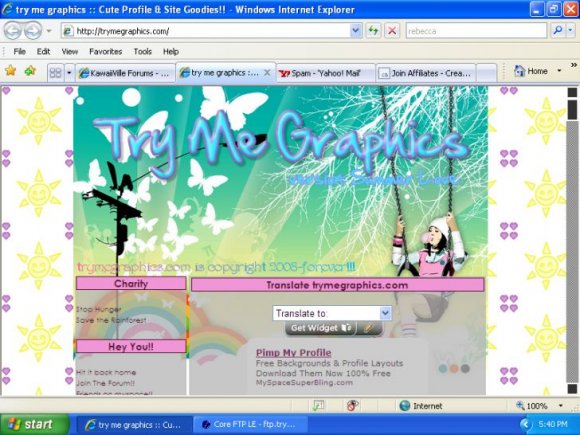Expand the address bar history dropdown
580x435 pixels.
click(x=355, y=31)
